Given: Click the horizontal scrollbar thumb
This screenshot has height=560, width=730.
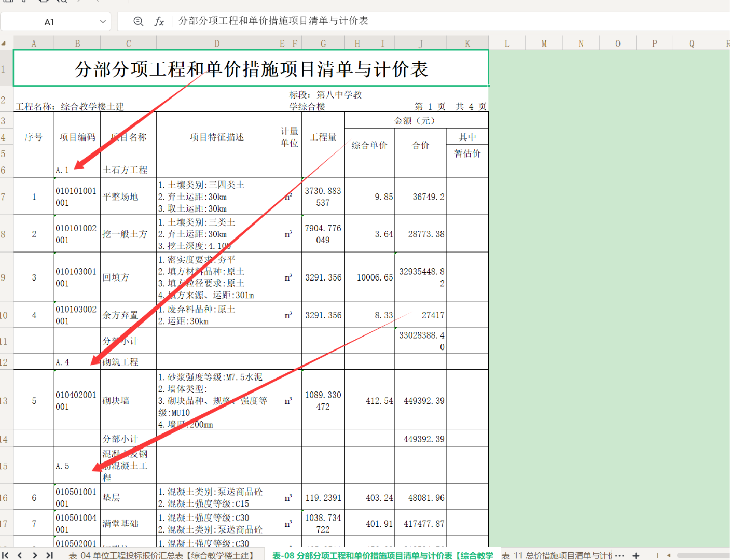Looking at the screenshot, I should coord(703,555).
